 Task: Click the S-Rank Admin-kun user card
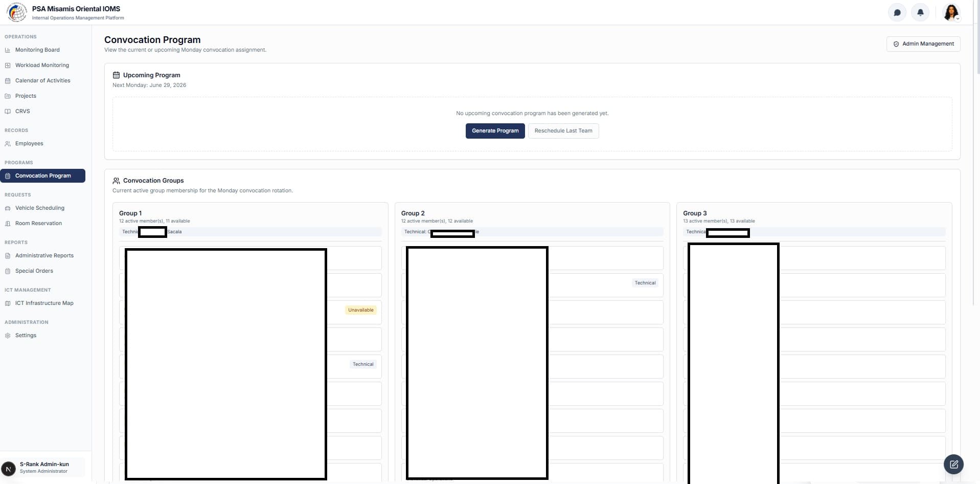pos(43,468)
